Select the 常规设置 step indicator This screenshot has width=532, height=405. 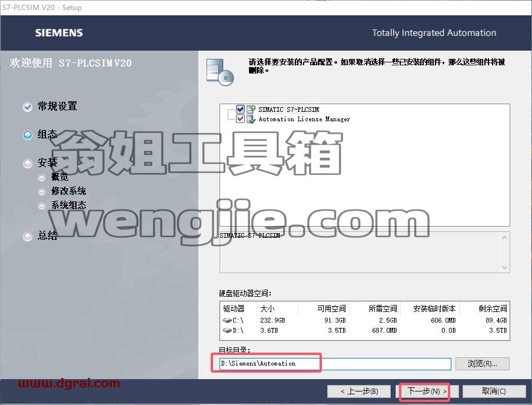(28, 107)
